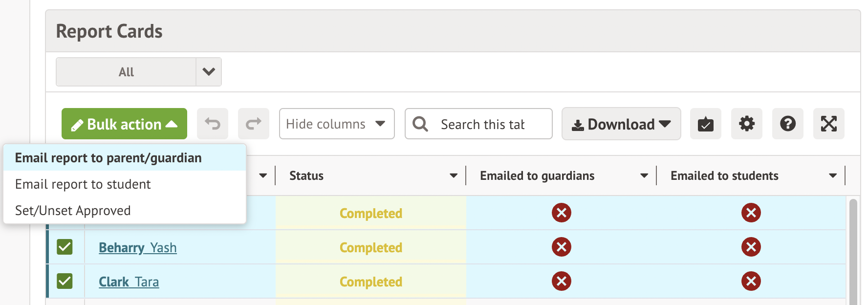Uncheck the Beharry Yash row checkbox
This screenshot has width=868, height=305.
(x=65, y=247)
